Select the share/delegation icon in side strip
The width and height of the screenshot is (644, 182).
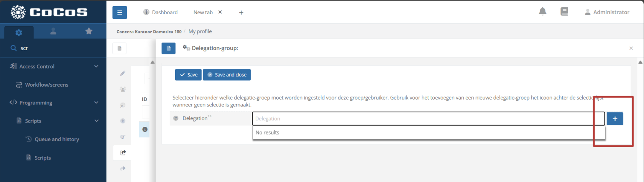pos(123,152)
